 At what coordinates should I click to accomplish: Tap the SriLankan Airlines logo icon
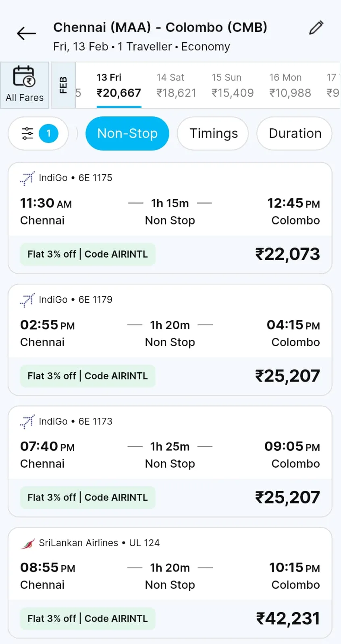(27, 543)
